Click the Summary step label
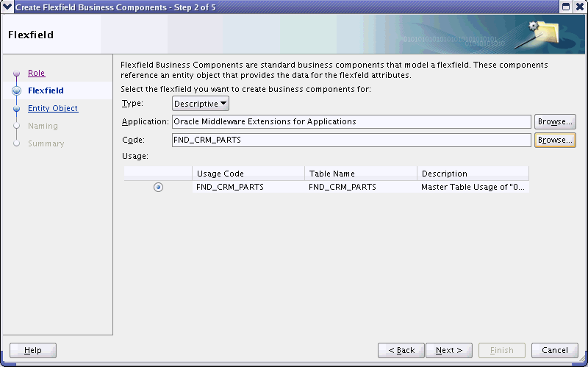This screenshot has height=367, width=588. click(46, 143)
